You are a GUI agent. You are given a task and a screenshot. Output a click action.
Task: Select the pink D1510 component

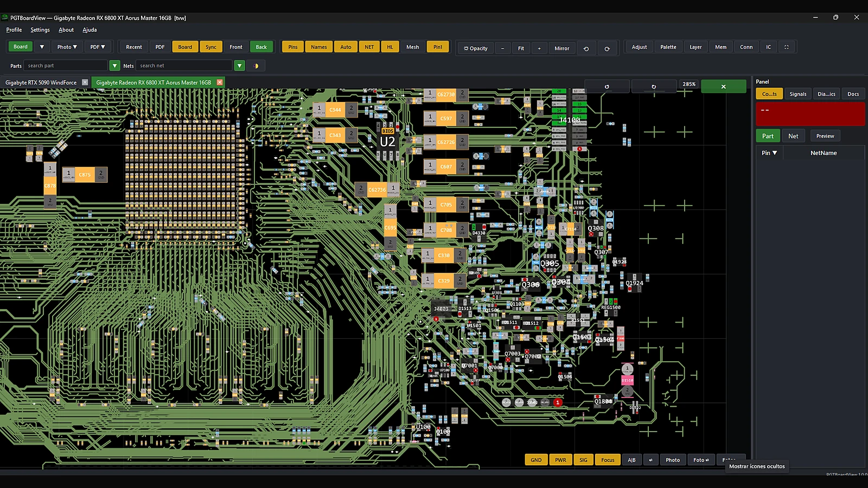[627, 380]
